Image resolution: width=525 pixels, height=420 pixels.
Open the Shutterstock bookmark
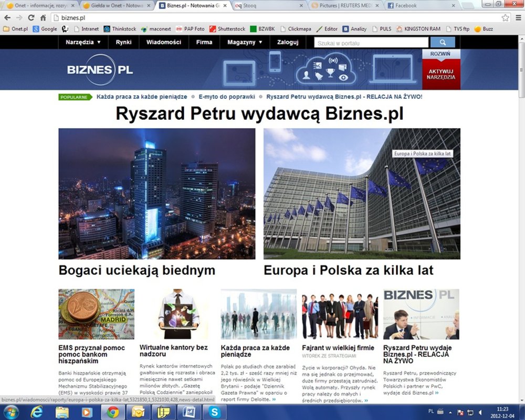coord(232,29)
